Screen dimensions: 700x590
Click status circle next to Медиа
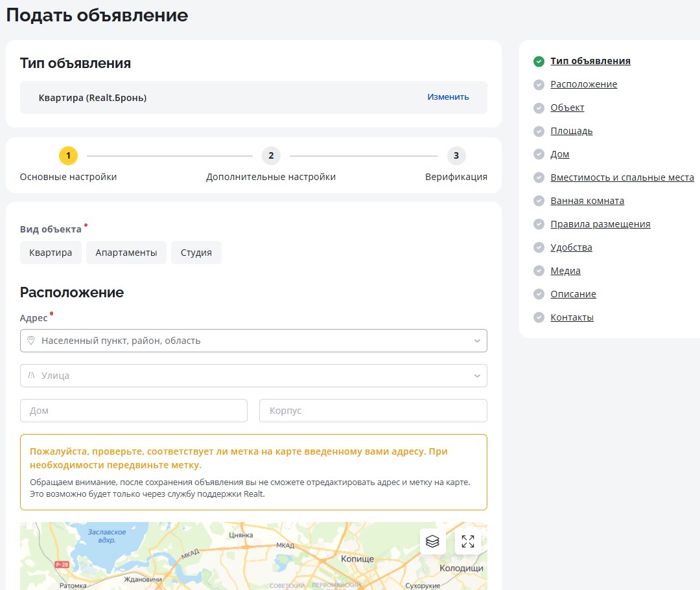click(539, 271)
